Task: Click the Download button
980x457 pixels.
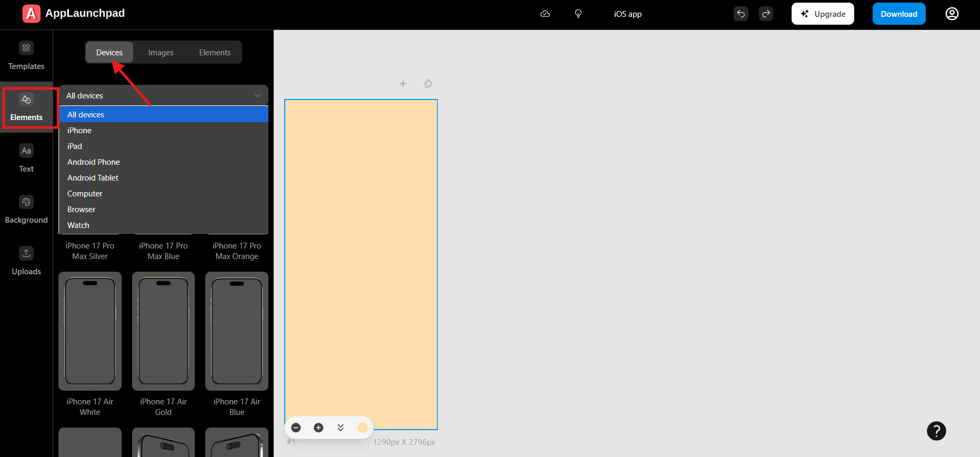Action: click(898, 14)
